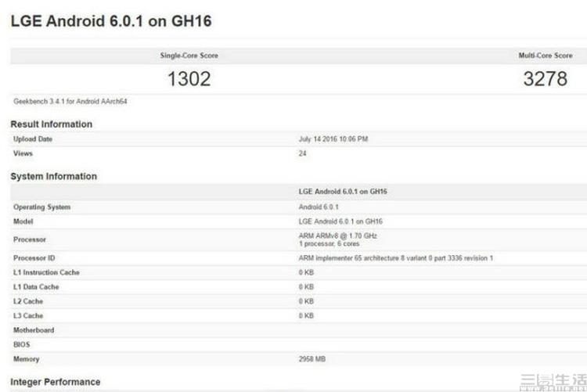Click the Model row value
The image size is (587, 392).
pyautogui.click(x=340, y=221)
